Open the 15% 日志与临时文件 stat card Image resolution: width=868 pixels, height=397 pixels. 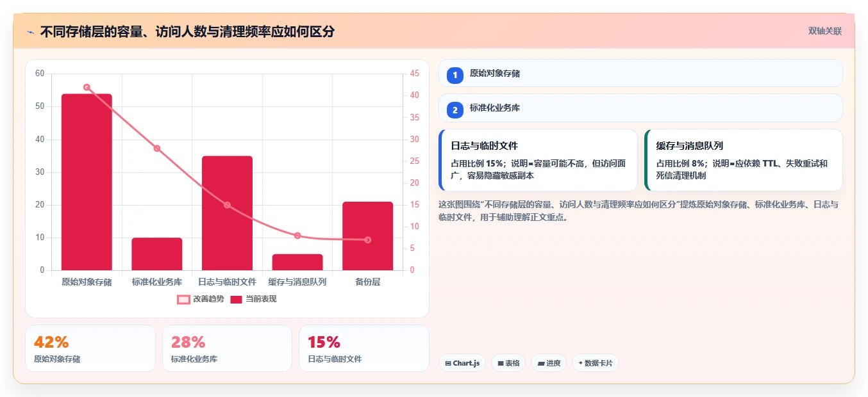[x=364, y=348]
